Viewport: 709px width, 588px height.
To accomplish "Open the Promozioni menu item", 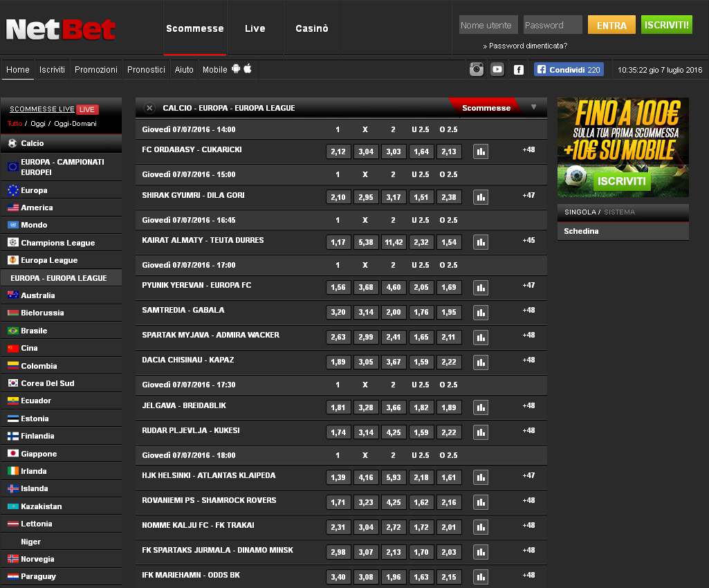I will (96, 70).
